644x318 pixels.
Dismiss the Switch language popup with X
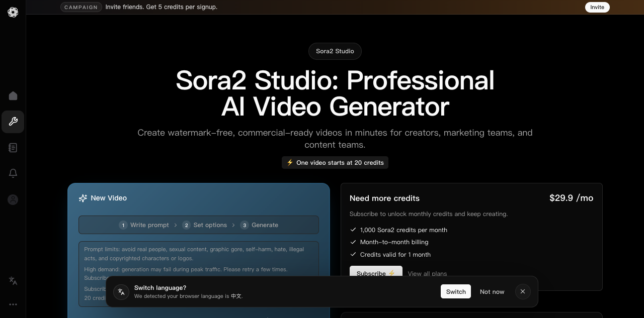pos(523,292)
